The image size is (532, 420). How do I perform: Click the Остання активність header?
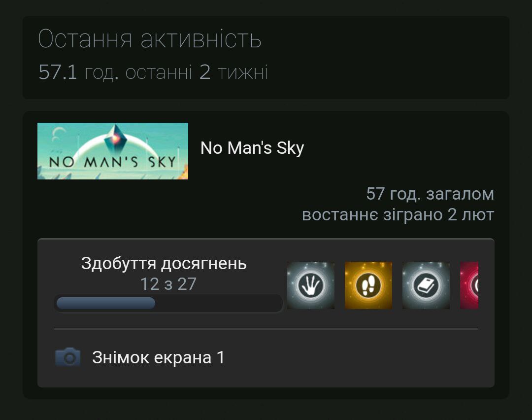[x=150, y=39]
